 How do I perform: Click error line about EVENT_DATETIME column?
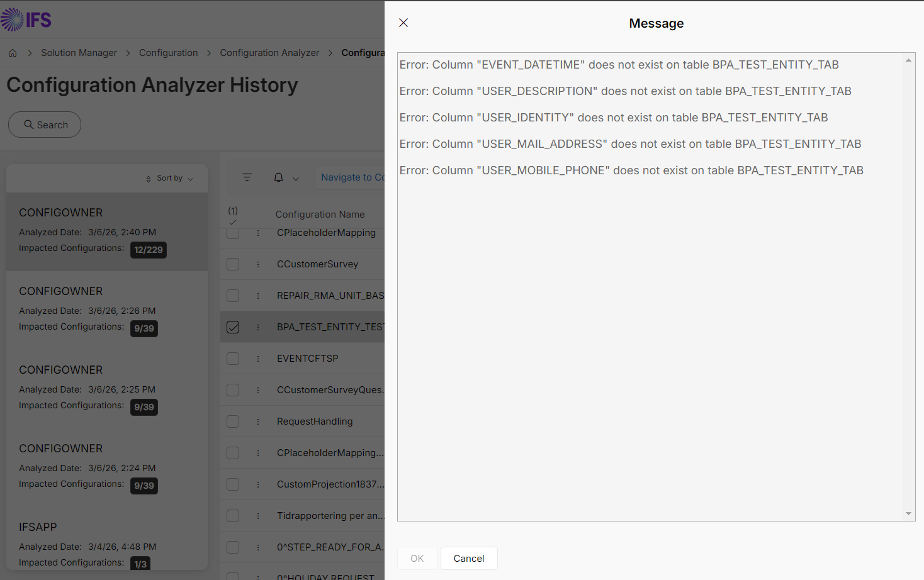tap(619, 65)
